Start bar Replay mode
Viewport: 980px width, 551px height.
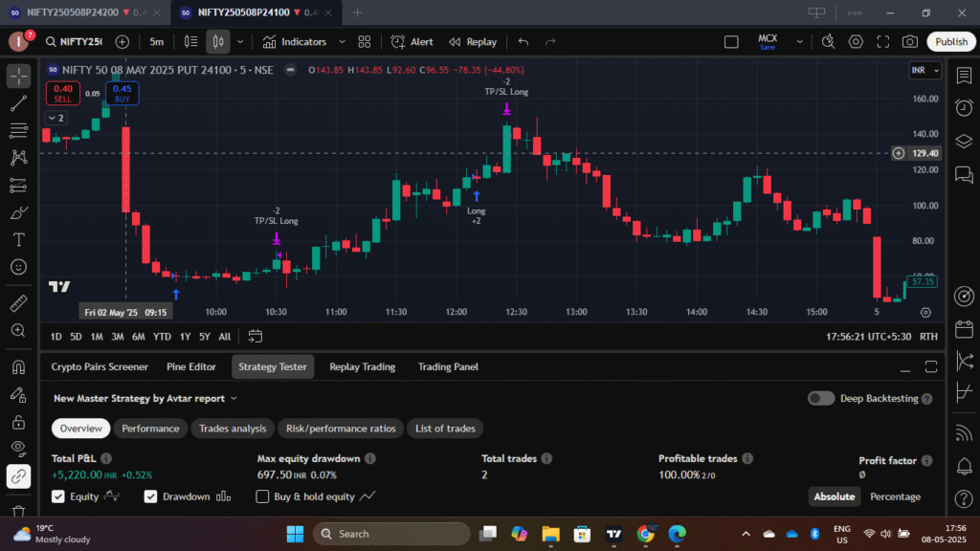tap(473, 42)
